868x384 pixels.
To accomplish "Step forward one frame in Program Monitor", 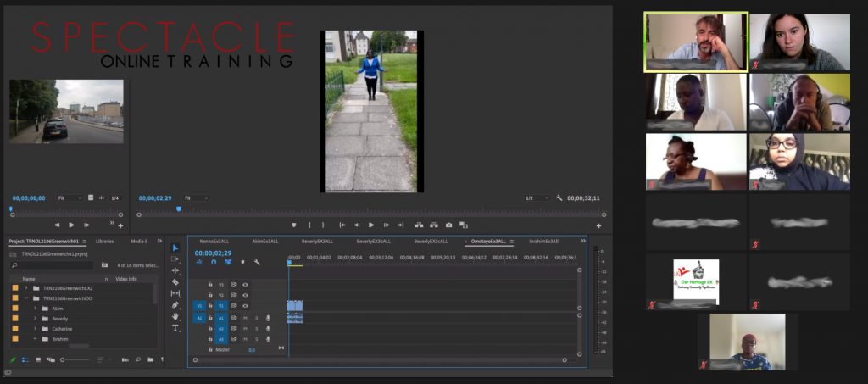I will pyautogui.click(x=387, y=225).
